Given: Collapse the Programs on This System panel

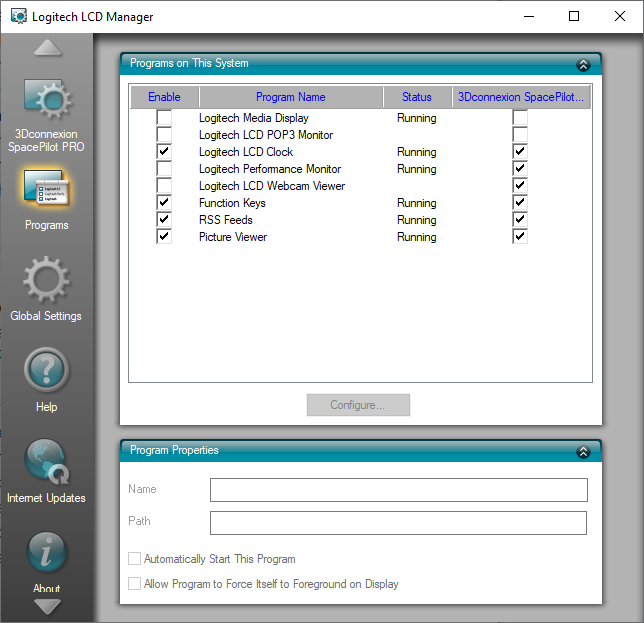Looking at the screenshot, I should pos(583,64).
